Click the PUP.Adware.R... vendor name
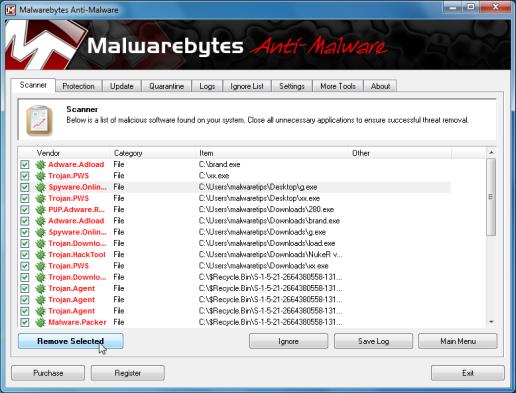The height and width of the screenshot is (393, 516). click(76, 210)
